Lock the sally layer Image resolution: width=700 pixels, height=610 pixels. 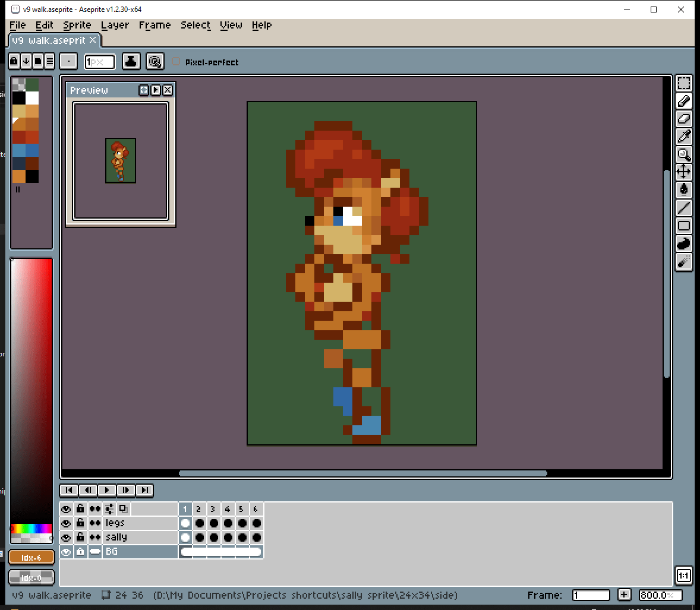[80, 538]
